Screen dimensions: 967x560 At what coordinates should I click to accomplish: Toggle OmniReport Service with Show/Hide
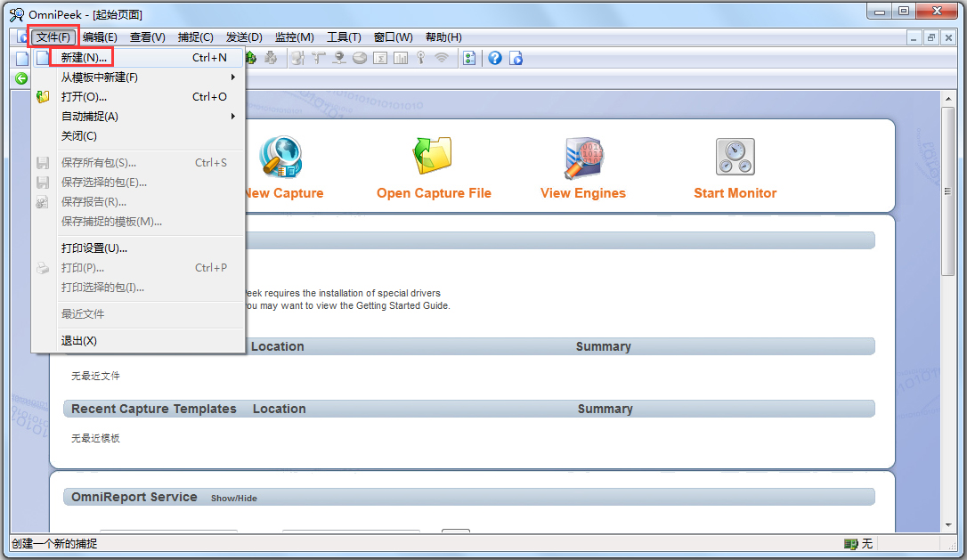pos(233,499)
